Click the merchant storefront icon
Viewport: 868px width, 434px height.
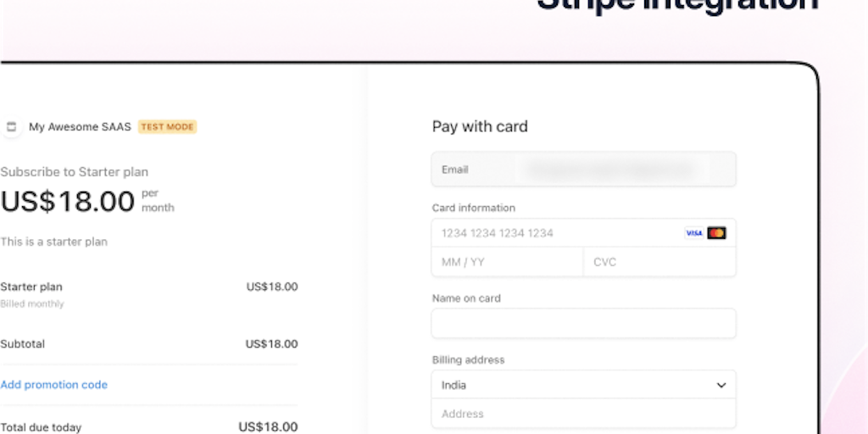[x=11, y=127]
